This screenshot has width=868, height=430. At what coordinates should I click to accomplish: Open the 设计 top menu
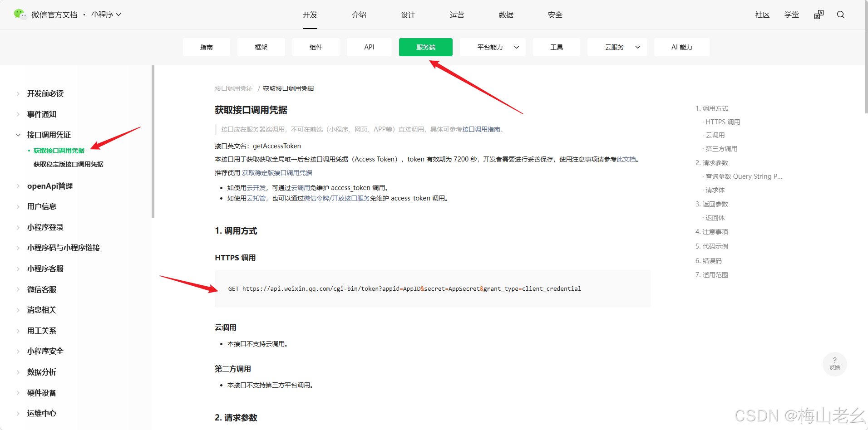pyautogui.click(x=408, y=15)
